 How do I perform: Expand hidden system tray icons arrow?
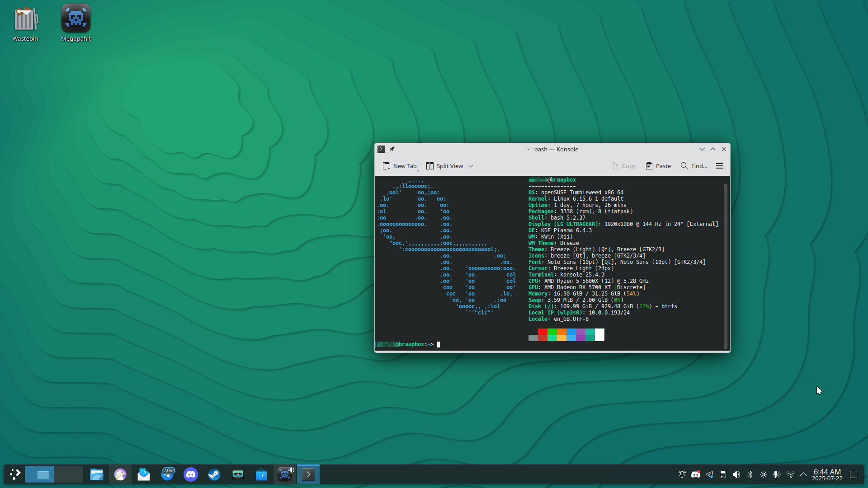click(803, 474)
